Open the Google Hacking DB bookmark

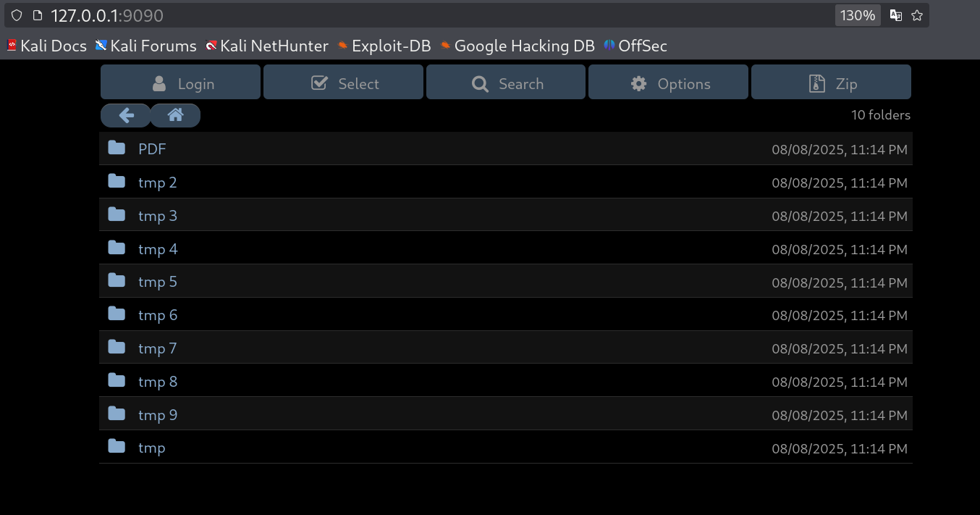coord(517,46)
